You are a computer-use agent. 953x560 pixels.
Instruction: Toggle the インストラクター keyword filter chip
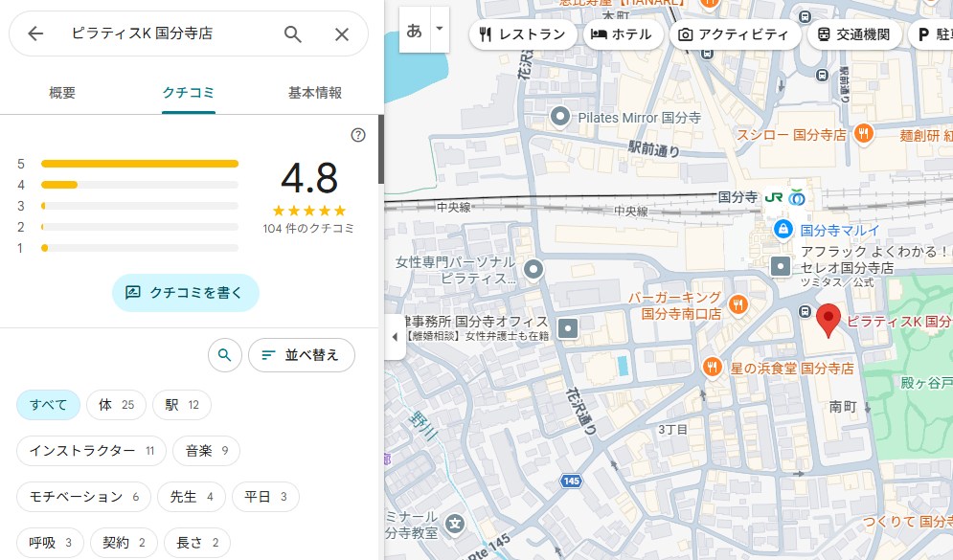coord(91,451)
